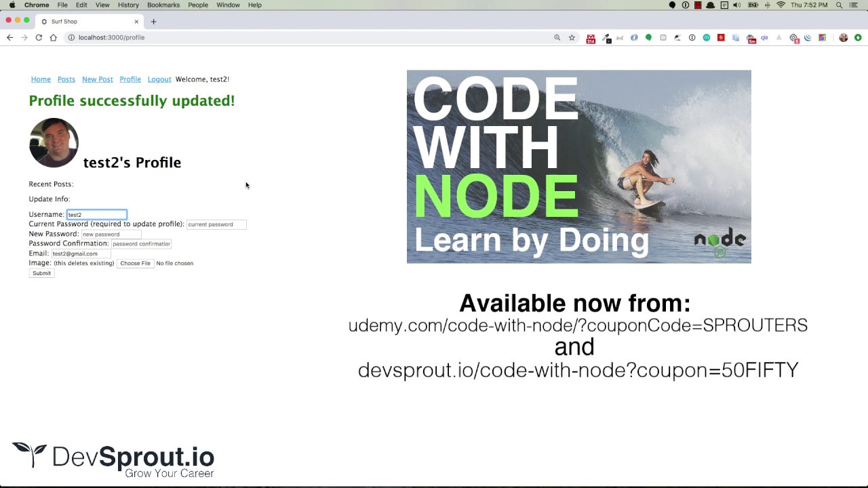Click the current password input

216,224
